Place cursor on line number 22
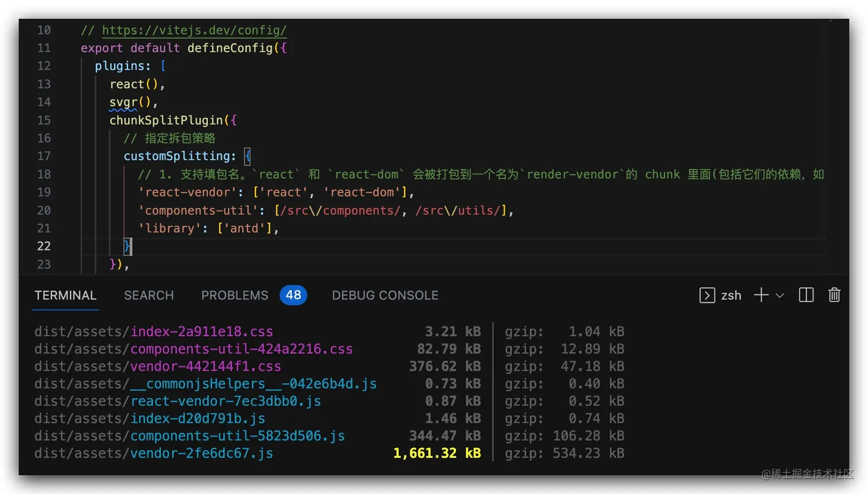This screenshot has width=868, height=494. [x=44, y=246]
